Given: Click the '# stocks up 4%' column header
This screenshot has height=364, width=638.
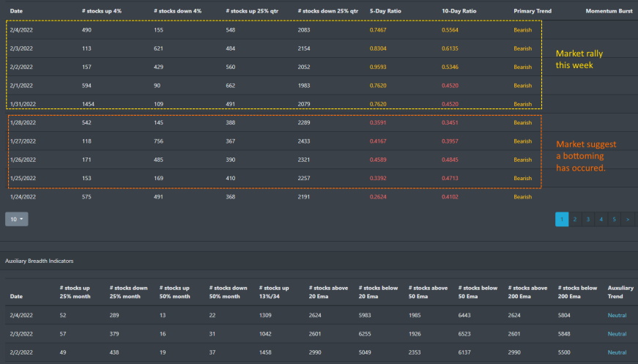Looking at the screenshot, I should (x=102, y=11).
